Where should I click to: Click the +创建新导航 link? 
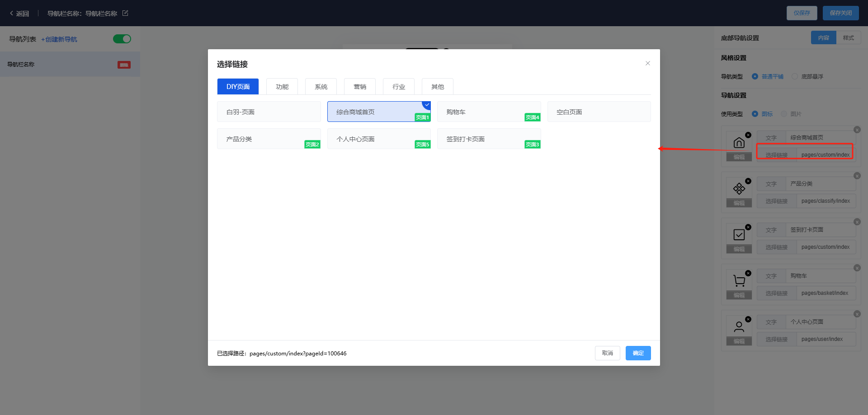tap(59, 39)
